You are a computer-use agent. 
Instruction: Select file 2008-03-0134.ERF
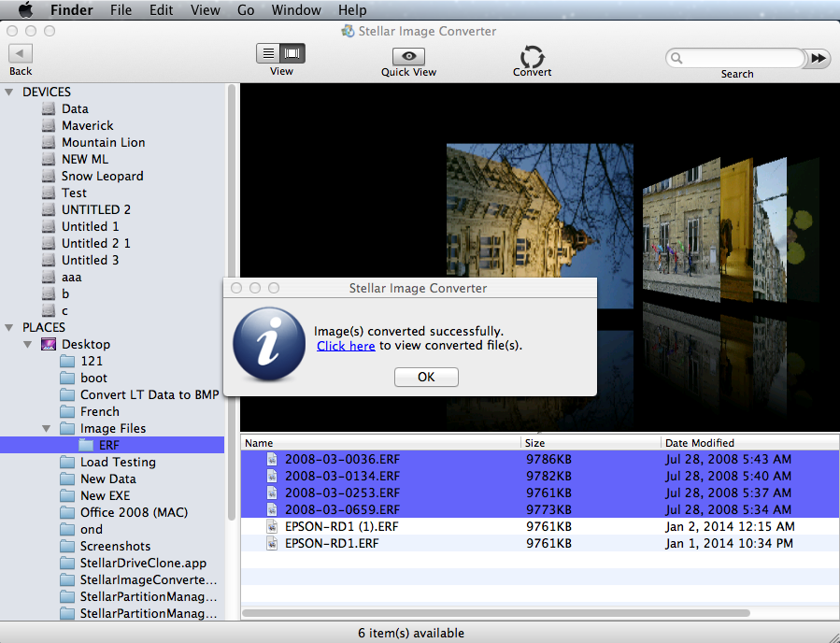[x=540, y=476]
